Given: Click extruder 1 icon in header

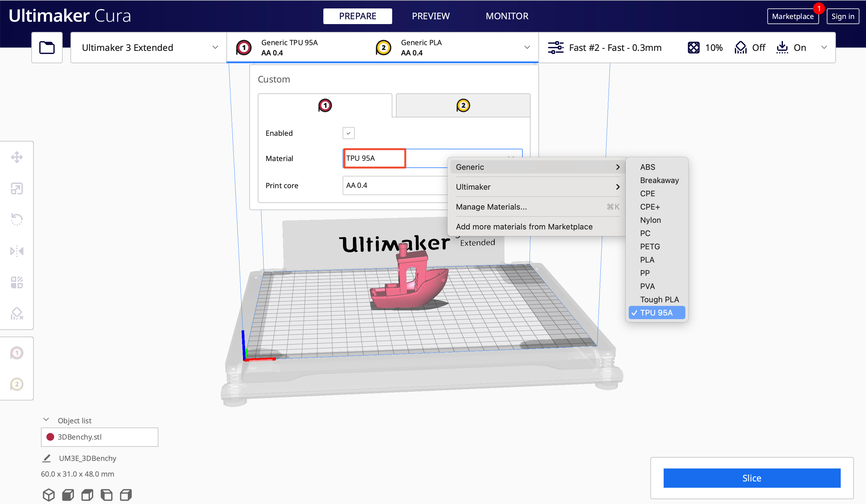Looking at the screenshot, I should point(244,47).
